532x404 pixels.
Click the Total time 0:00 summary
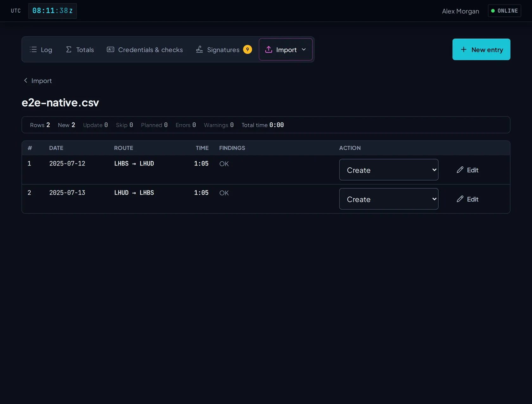tap(263, 125)
